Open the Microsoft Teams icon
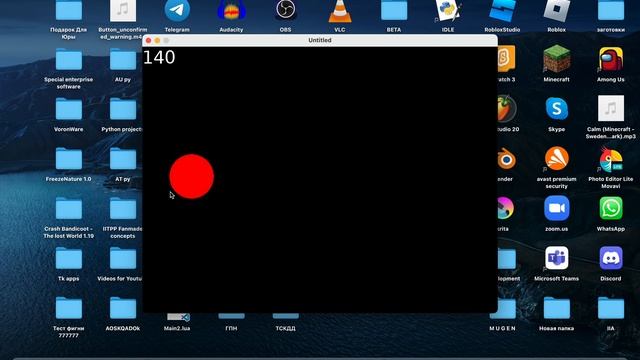This screenshot has width=640, height=360. coord(556,258)
